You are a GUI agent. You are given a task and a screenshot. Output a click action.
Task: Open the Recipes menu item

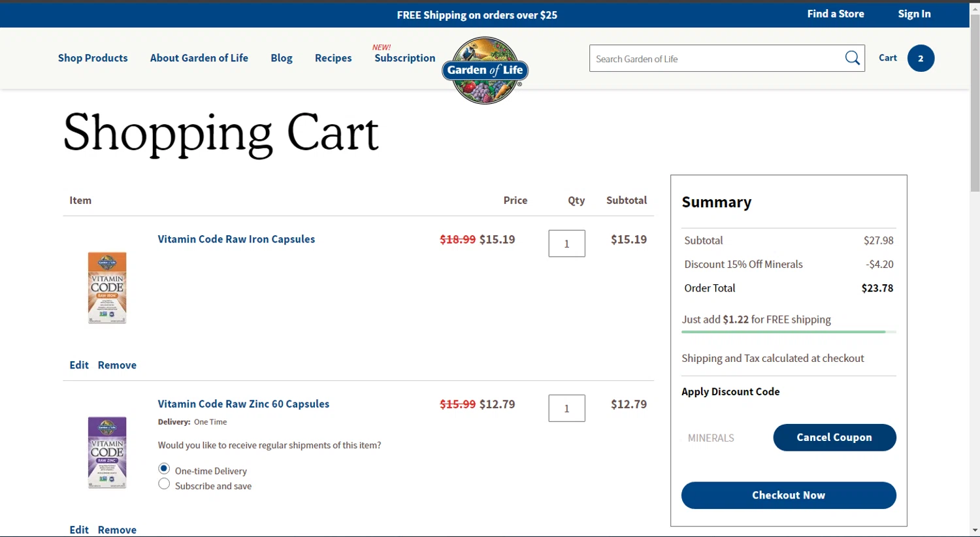[333, 58]
